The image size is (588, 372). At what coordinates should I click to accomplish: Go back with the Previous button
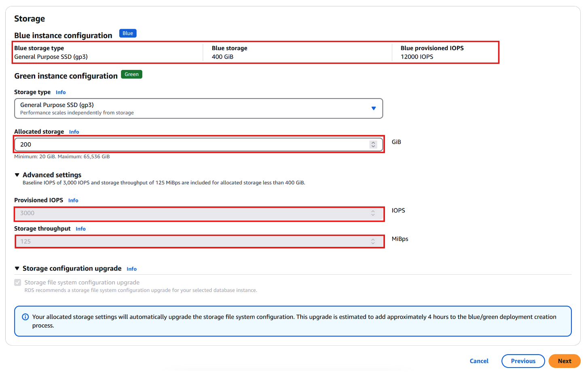coord(523,361)
